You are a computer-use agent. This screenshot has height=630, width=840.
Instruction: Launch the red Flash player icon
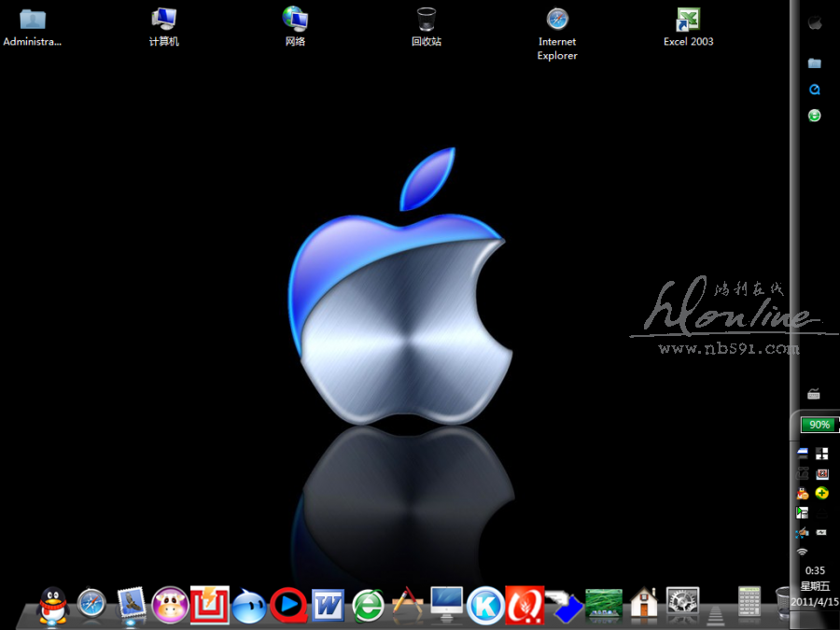click(210, 605)
